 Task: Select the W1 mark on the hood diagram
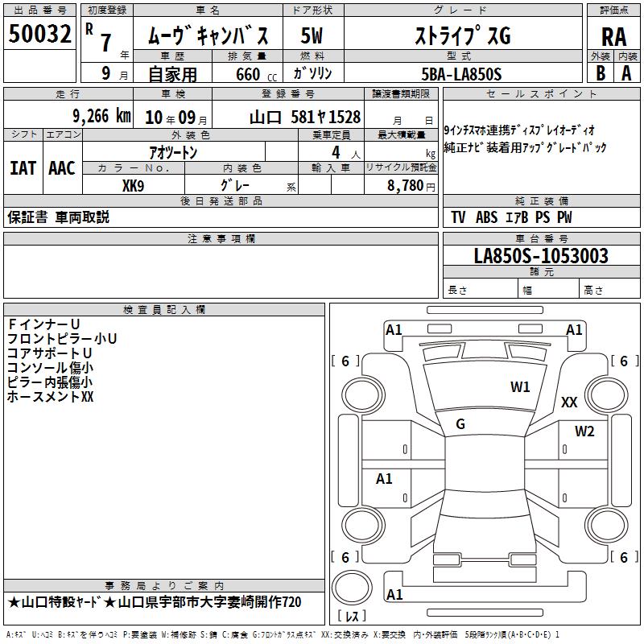click(x=520, y=386)
